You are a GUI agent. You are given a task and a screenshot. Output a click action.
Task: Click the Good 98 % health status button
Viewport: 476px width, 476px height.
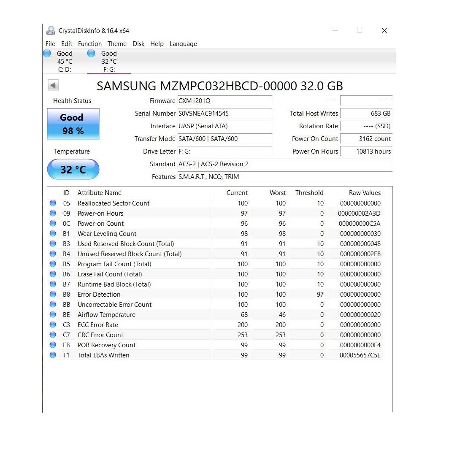click(73, 124)
